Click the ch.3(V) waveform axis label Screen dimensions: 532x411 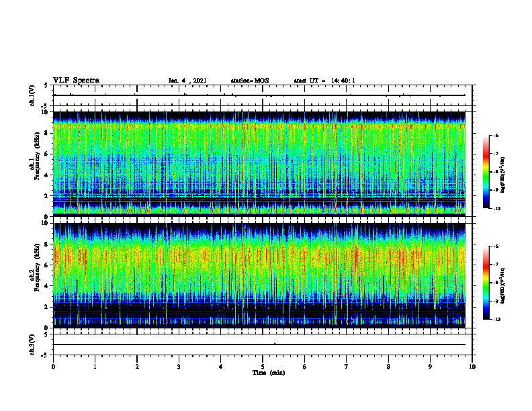tap(32, 345)
